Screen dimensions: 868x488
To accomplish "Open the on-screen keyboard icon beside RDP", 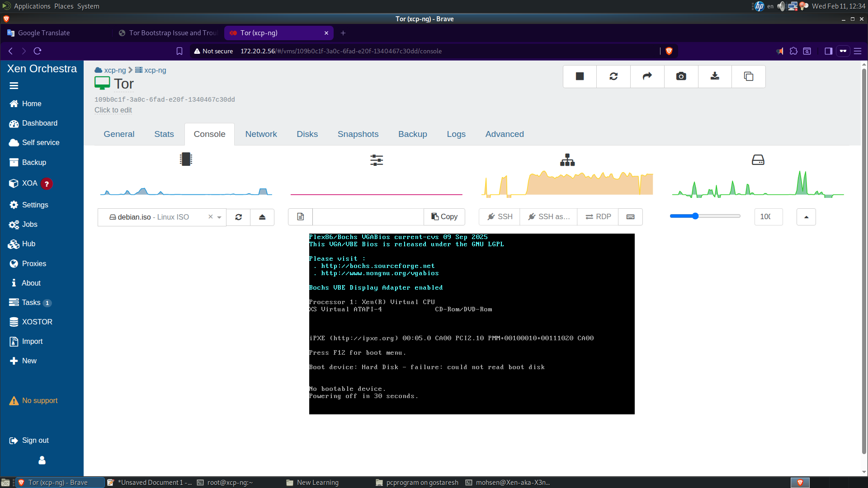I will [630, 217].
